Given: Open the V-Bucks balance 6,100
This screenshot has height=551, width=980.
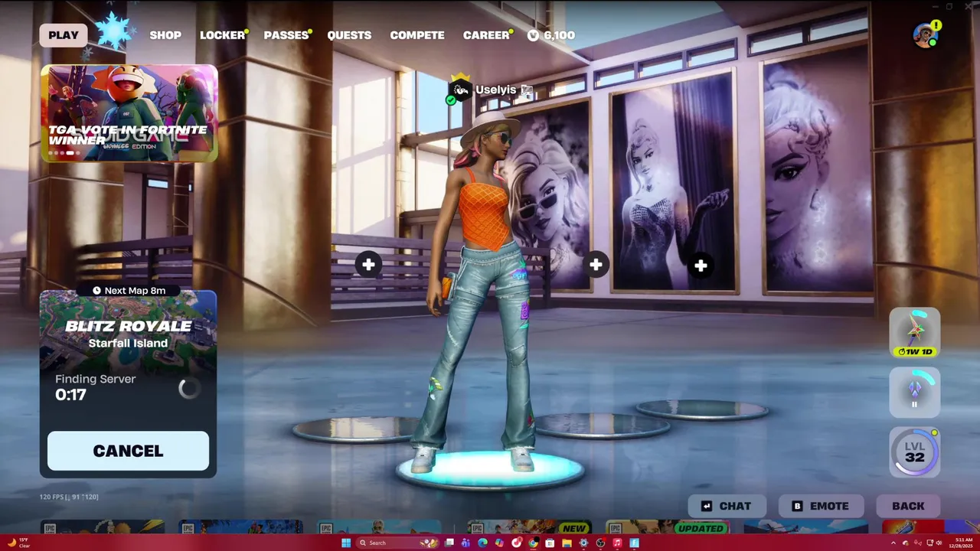Looking at the screenshot, I should point(551,35).
